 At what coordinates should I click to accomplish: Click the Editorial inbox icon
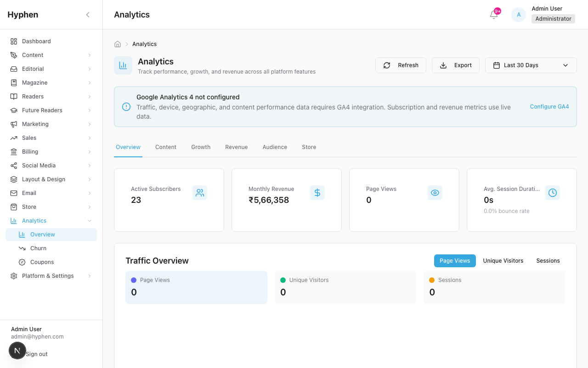tap(14, 69)
